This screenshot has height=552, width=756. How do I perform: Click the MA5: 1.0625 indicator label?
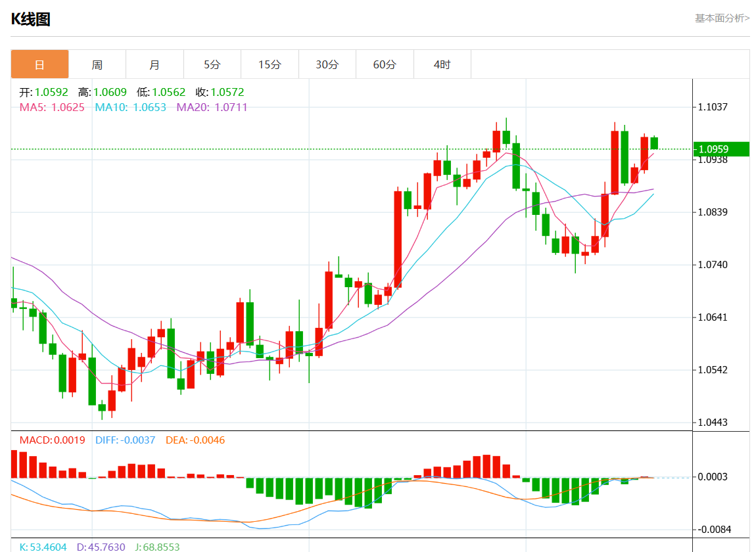point(51,107)
